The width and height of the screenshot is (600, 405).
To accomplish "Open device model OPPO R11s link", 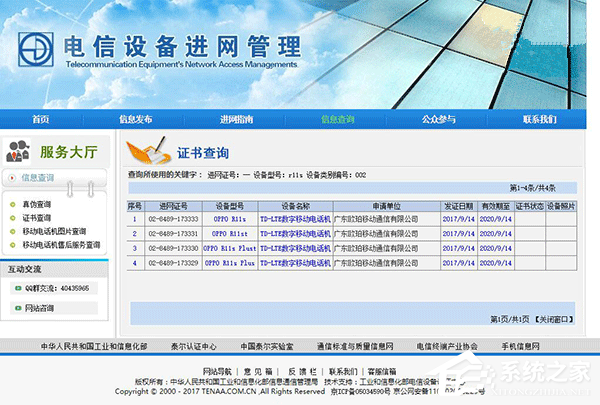I will click(x=230, y=219).
